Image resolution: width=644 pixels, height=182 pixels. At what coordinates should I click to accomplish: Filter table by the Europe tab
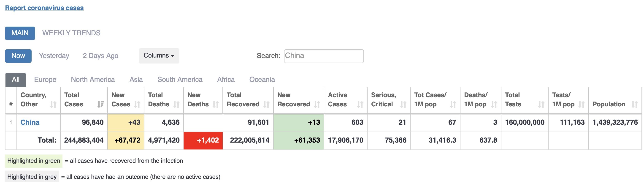click(x=45, y=80)
